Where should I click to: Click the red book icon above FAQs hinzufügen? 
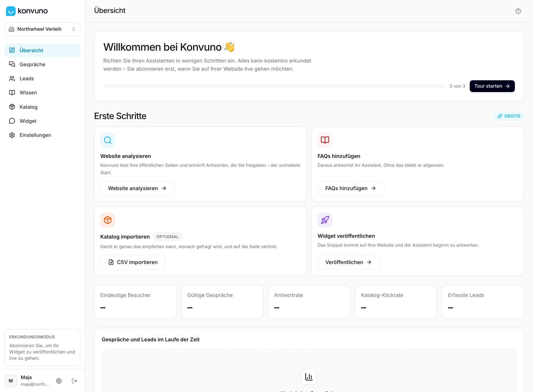(x=325, y=140)
